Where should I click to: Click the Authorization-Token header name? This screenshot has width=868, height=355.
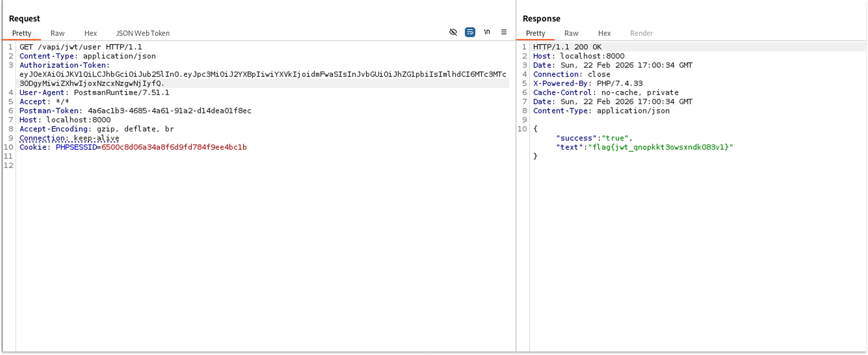coord(63,65)
